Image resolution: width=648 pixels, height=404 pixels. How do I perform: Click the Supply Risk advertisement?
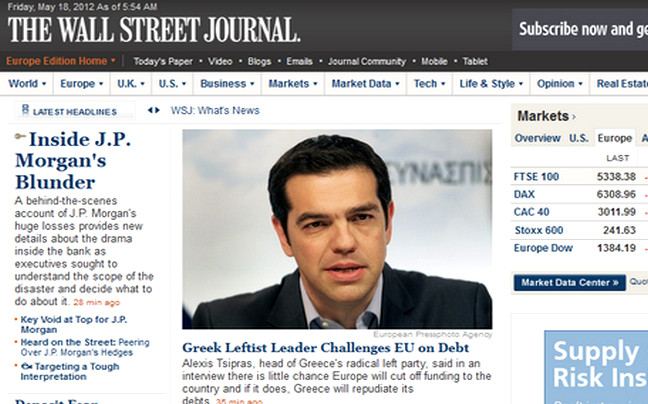pos(596,367)
